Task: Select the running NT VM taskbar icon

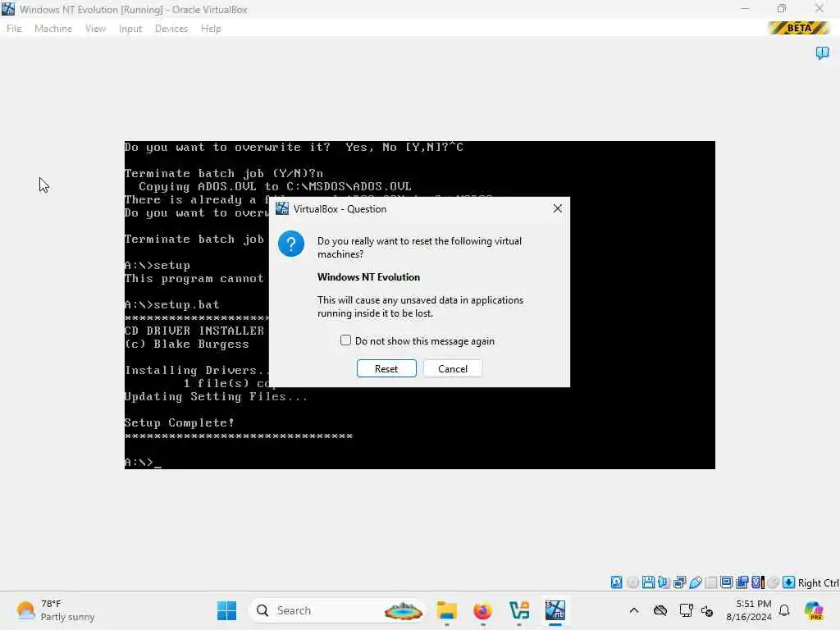Action: pyautogui.click(x=555, y=610)
